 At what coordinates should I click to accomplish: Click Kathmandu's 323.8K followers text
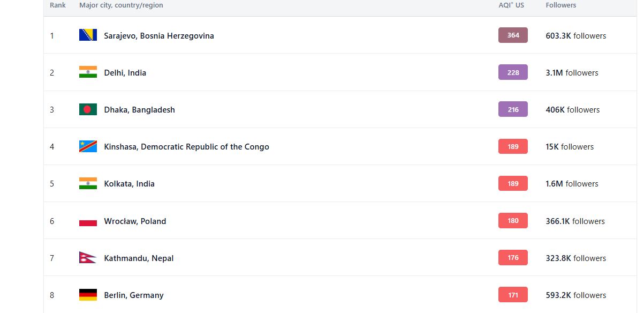575,258
